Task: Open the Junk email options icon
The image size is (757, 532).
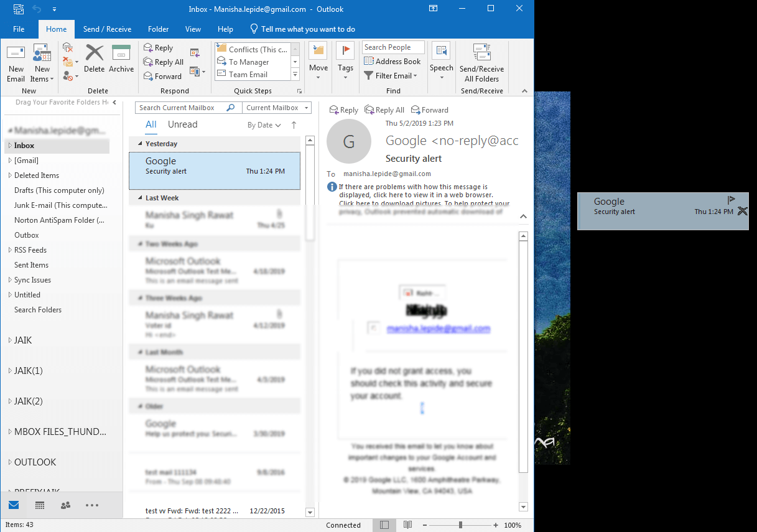Action: click(x=70, y=77)
